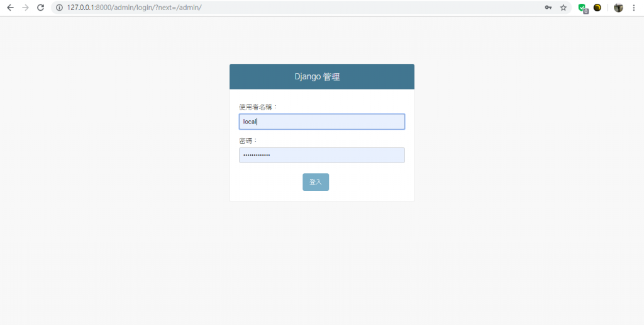The height and width of the screenshot is (325, 644).
Task: Reload the page with refresh icon
Action: click(x=40, y=8)
